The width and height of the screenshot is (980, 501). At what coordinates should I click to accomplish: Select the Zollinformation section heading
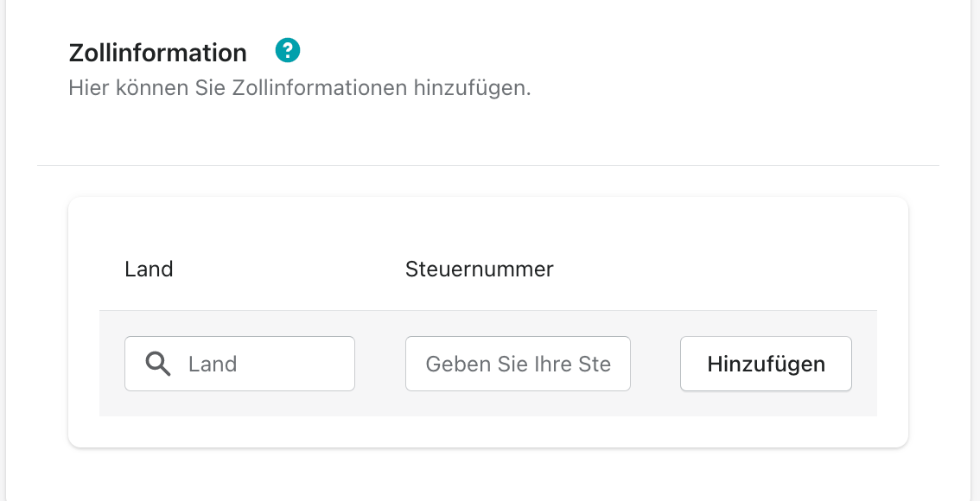pos(157,53)
